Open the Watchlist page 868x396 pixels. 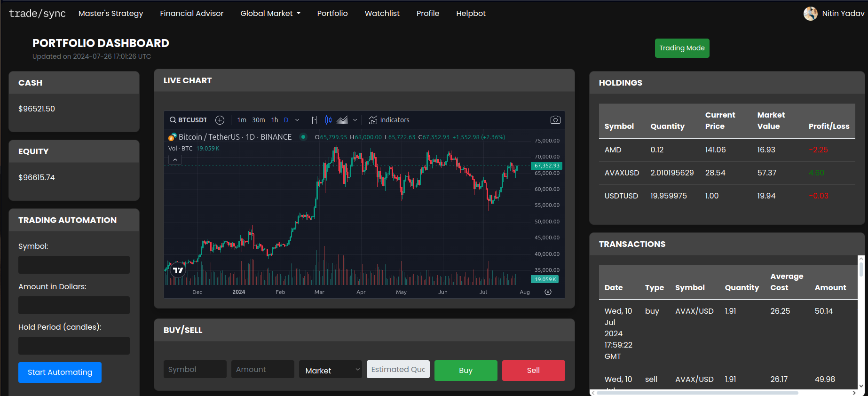382,13
